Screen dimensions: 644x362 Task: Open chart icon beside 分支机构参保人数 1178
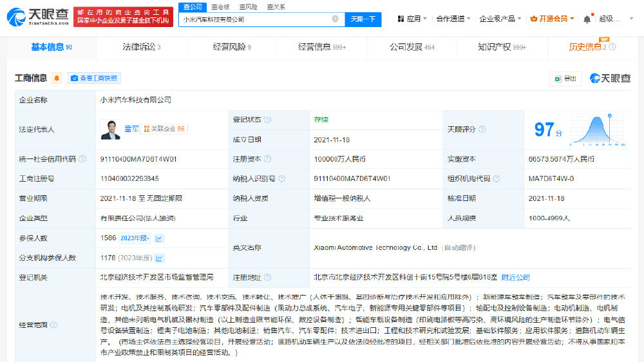click(x=159, y=258)
